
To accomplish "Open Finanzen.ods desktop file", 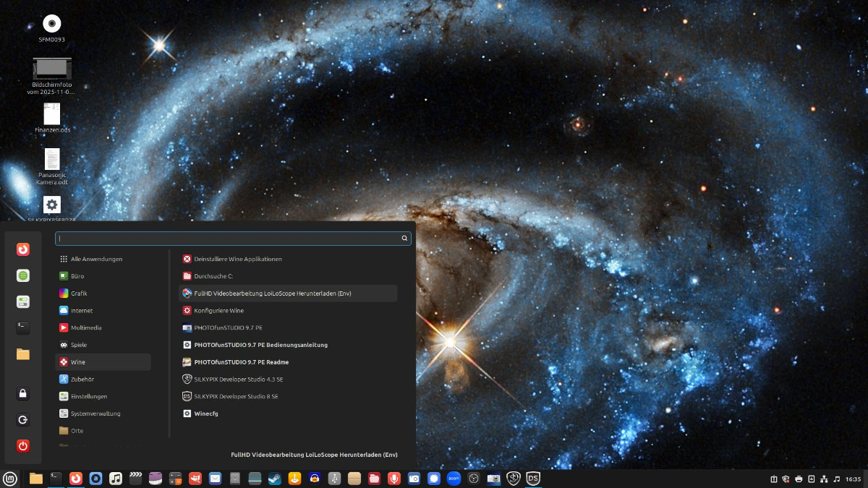I will pos(52,117).
